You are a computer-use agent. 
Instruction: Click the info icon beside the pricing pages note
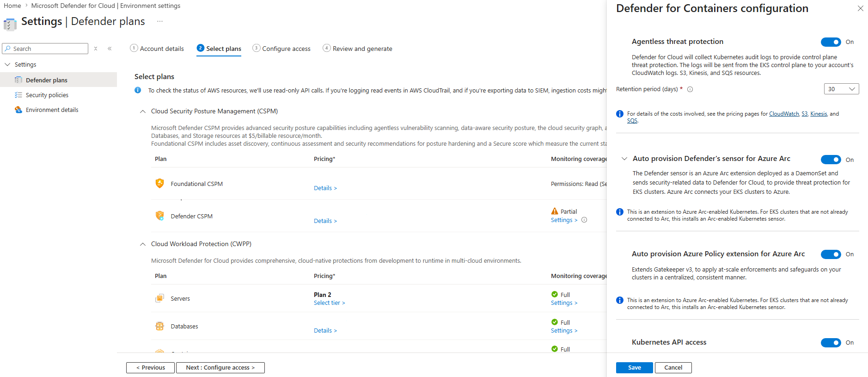click(x=620, y=114)
